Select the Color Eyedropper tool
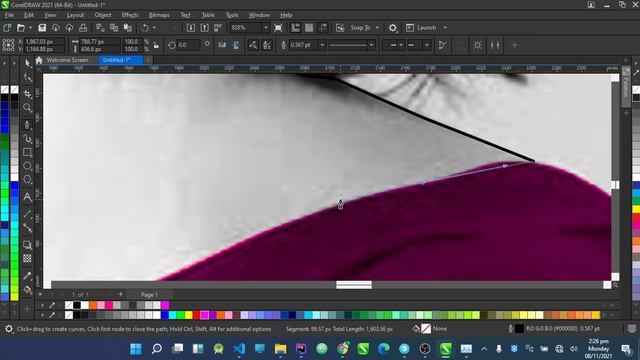This screenshot has width=640, height=360. point(27,276)
